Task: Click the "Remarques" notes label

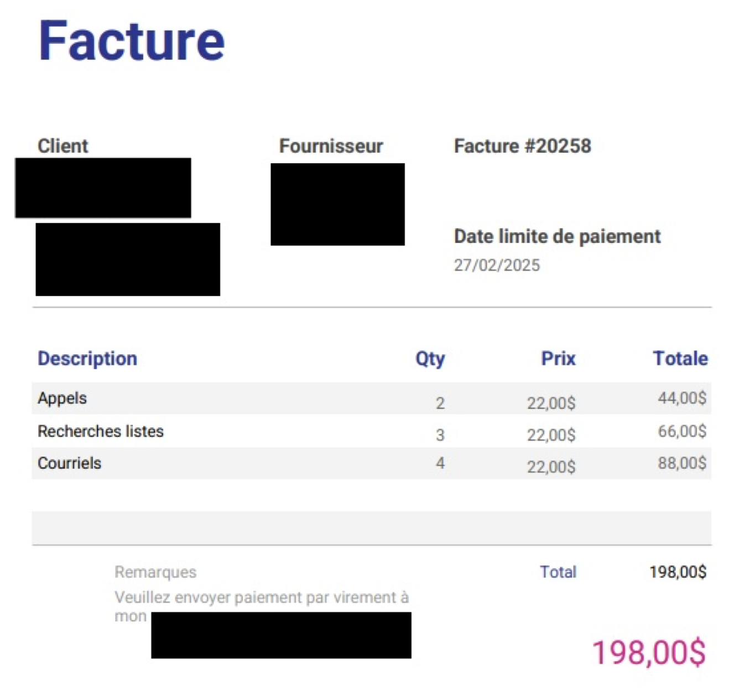Action: pos(155,572)
